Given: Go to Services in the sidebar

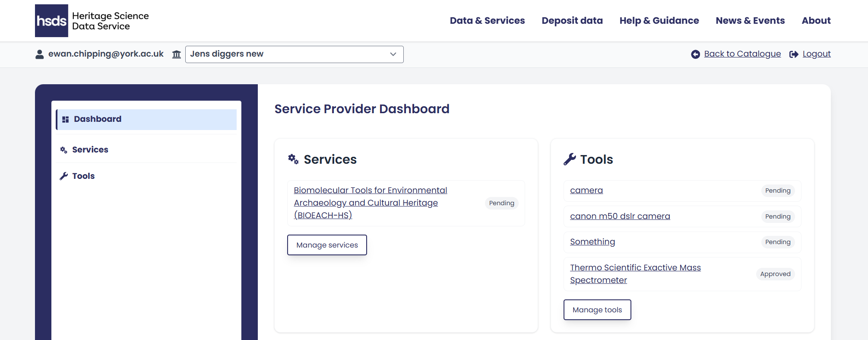Looking at the screenshot, I should 146,150.
